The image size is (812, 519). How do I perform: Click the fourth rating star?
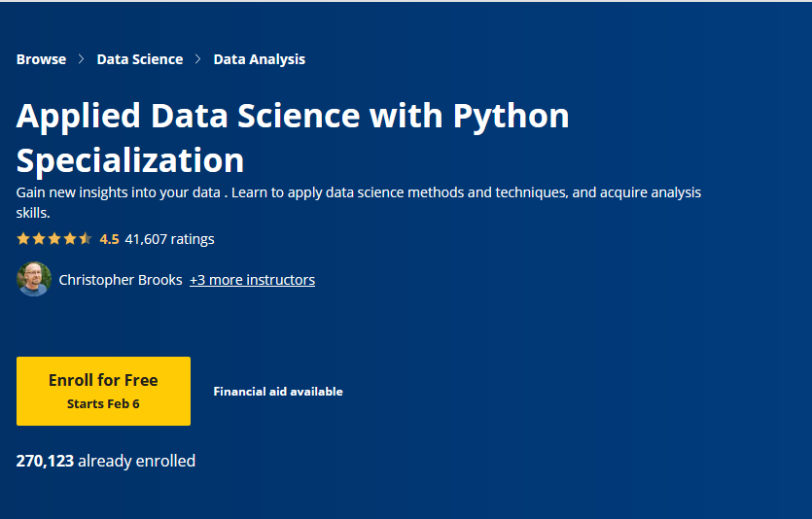[x=70, y=239]
